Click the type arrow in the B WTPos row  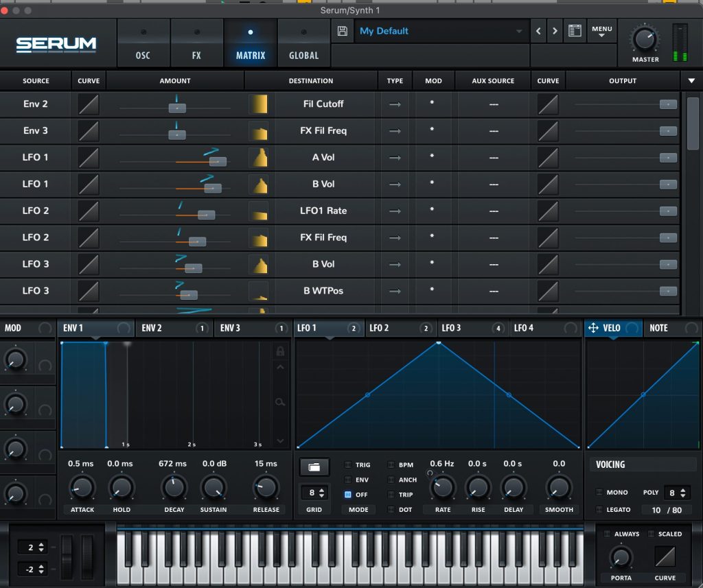point(395,291)
